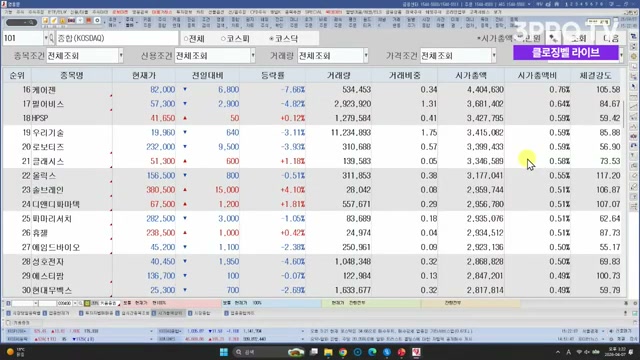Open the 고객서비스 menu
The width and height of the screenshot is (640, 360).
coord(480,12)
